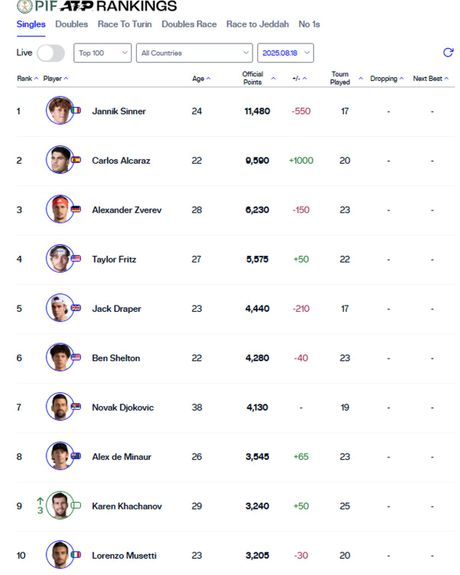Click Spain flag beside Carlos Alcaraz
Viewport: 460px width, 575px height.
pos(76,160)
